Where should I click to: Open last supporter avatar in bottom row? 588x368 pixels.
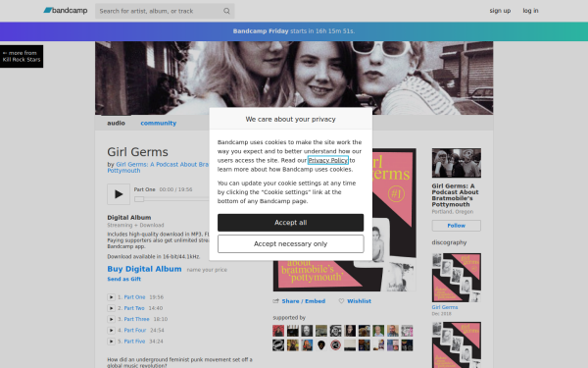407,345
